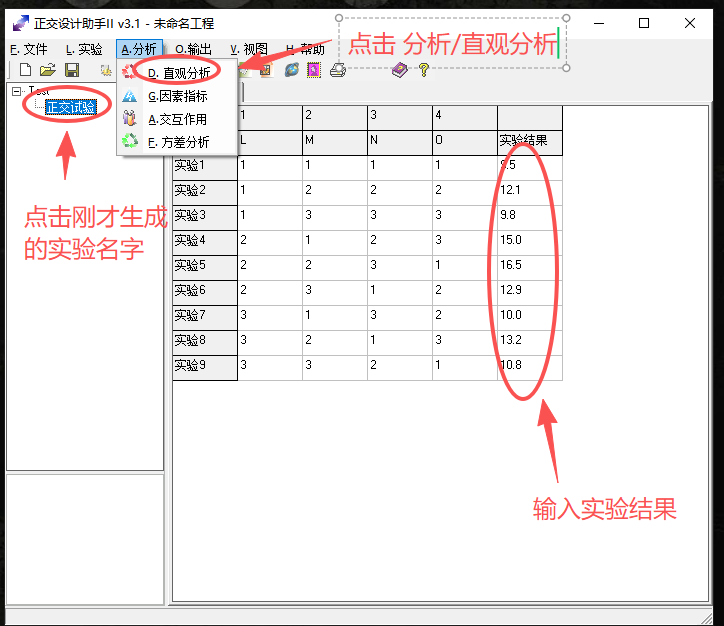Image resolution: width=724 pixels, height=626 pixels.
Task: Open the purple help book icon
Action: 400,70
